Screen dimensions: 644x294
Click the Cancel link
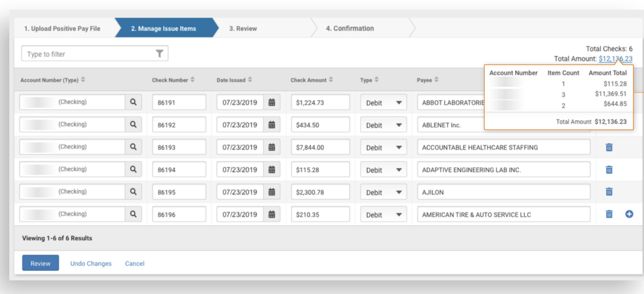tap(135, 263)
